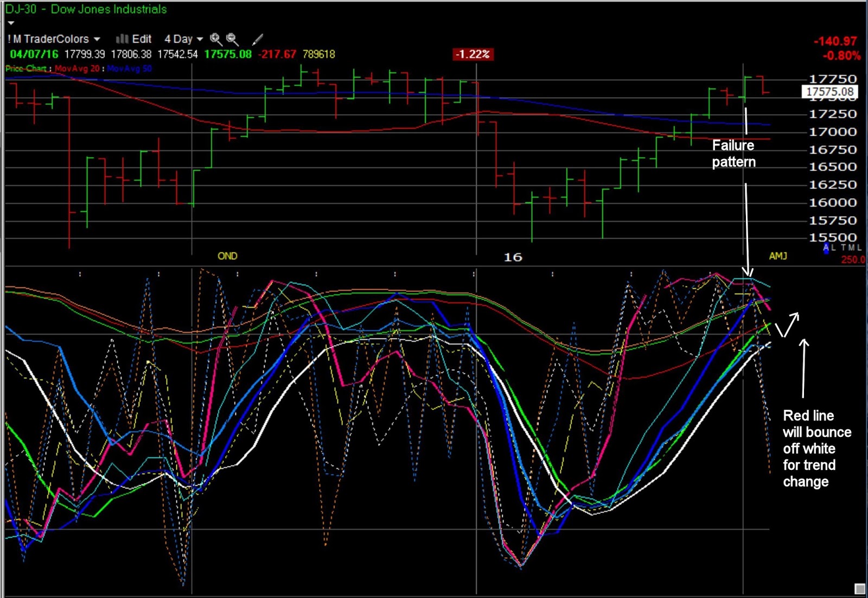Screen dimensions: 868x598
Task: Click the red 250.0 value control
Action: (853, 259)
